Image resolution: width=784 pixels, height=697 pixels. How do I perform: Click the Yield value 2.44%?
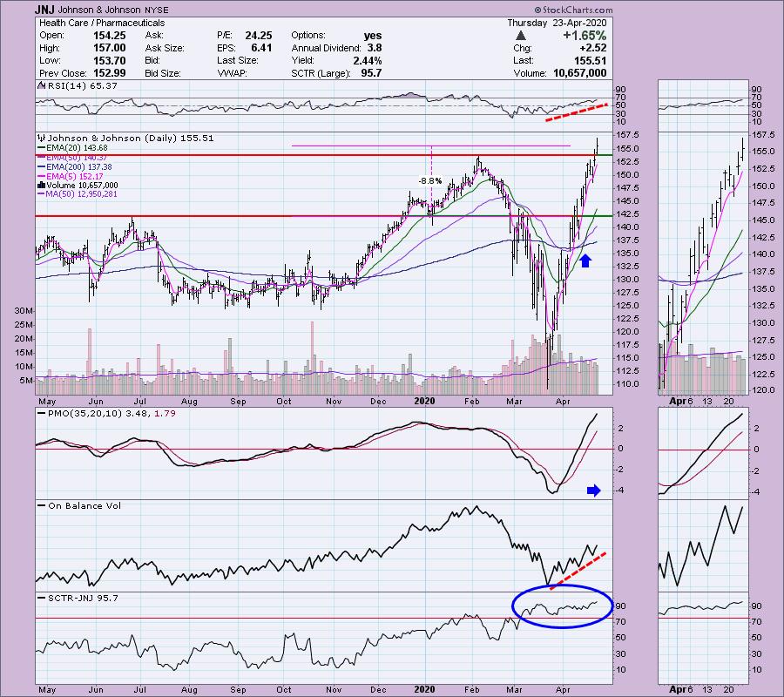[367, 60]
